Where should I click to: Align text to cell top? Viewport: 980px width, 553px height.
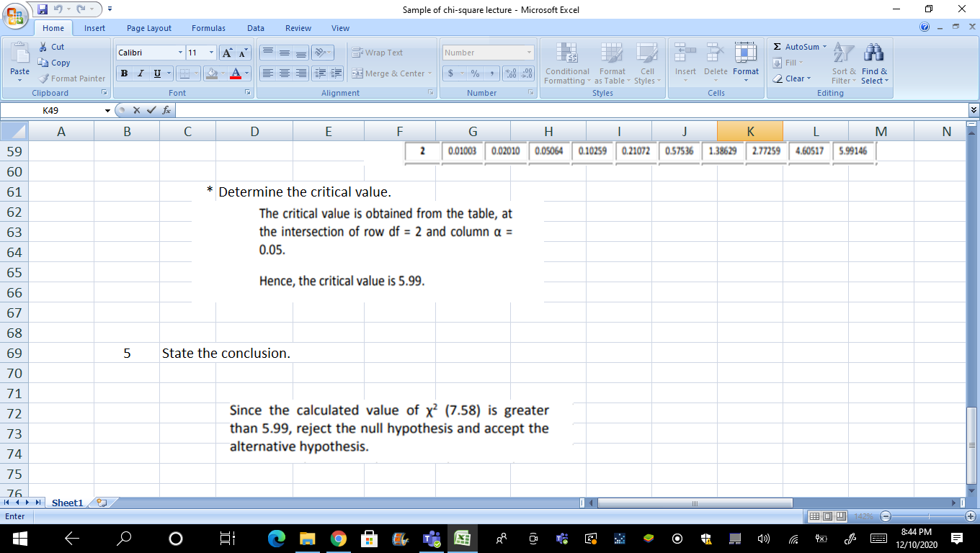tap(267, 53)
